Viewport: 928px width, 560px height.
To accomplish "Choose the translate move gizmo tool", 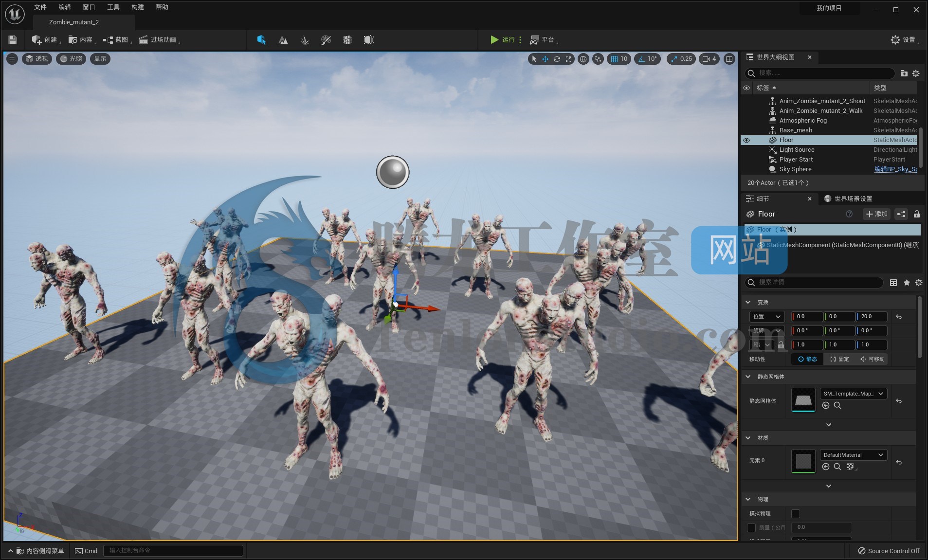I will pos(546,59).
